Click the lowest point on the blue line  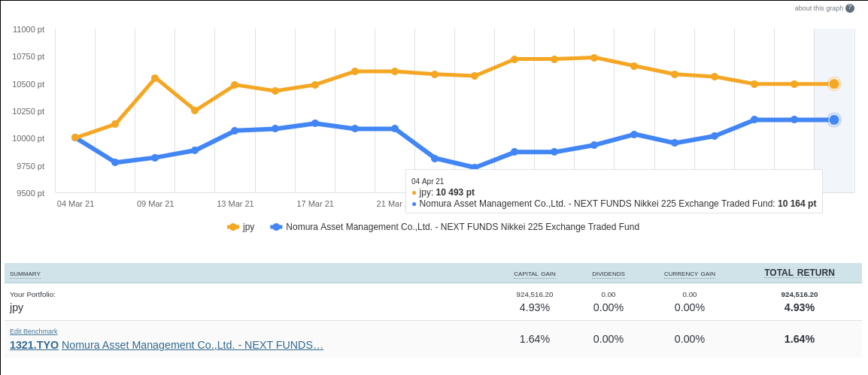tap(475, 168)
